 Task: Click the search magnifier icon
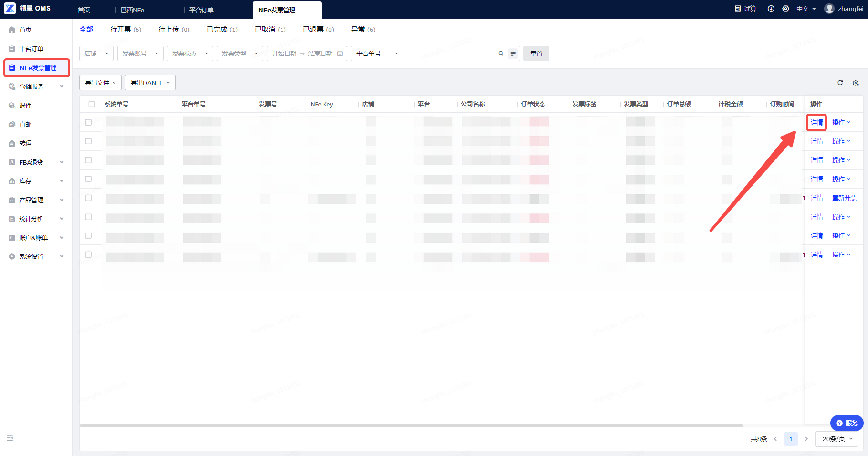coord(501,53)
